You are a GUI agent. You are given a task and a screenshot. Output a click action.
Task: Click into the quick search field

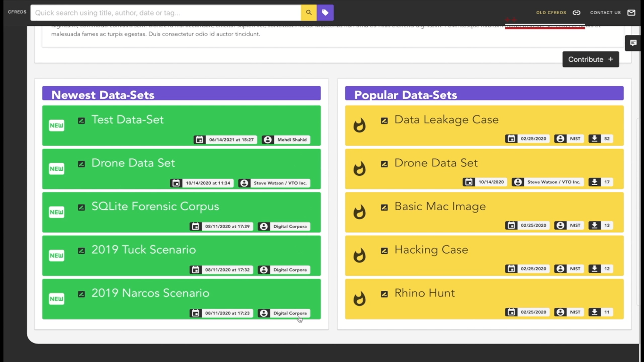point(165,13)
